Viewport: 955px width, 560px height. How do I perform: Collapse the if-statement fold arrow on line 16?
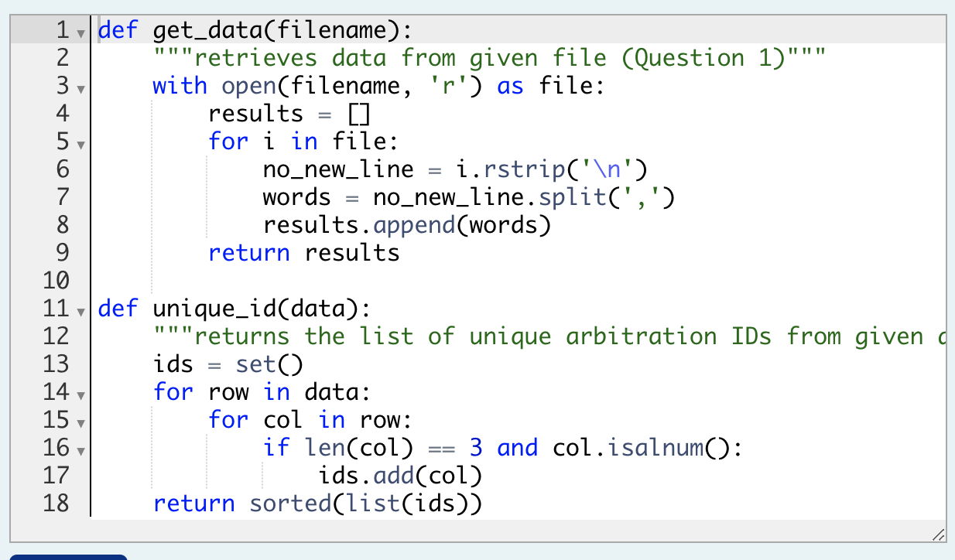click(x=80, y=450)
